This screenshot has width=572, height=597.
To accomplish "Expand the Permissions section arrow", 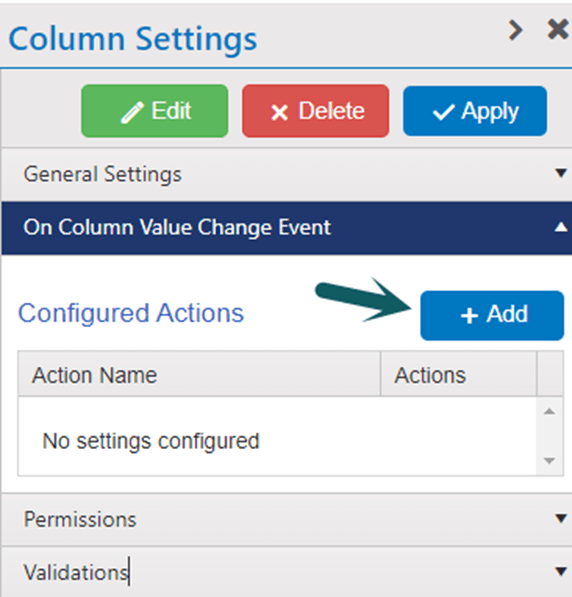I will pos(561,518).
